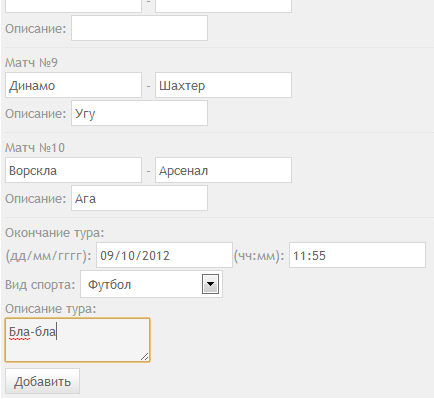The image size is (434, 399).
Task: Focus the Ага description field
Action: [x=139, y=198]
